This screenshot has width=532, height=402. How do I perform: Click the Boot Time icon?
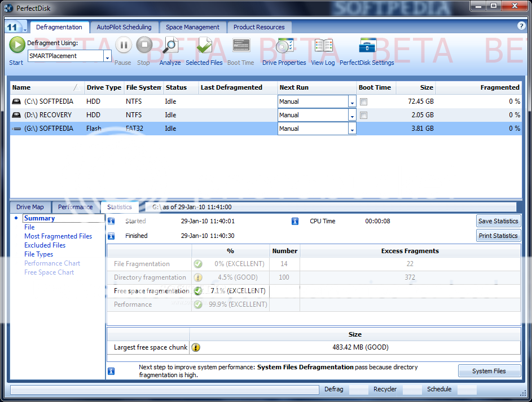click(x=240, y=46)
